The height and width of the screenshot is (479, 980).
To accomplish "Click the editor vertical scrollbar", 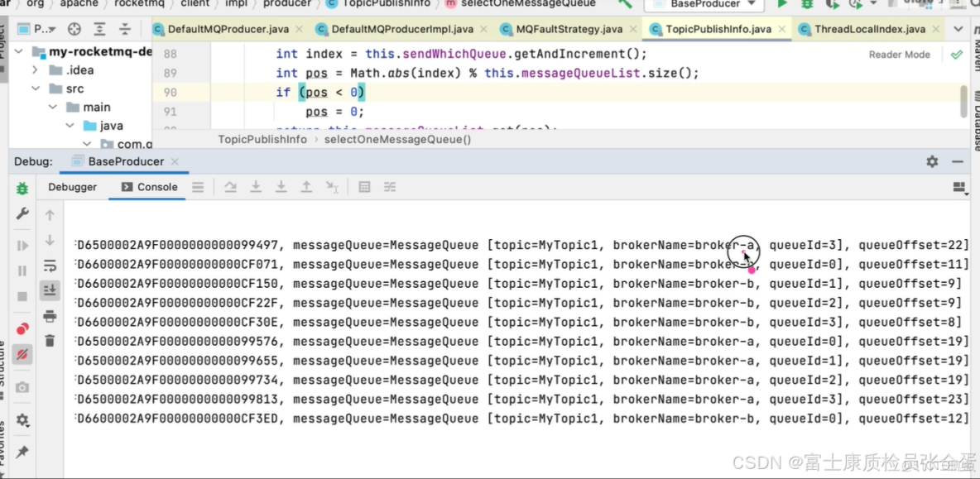I will [963, 99].
